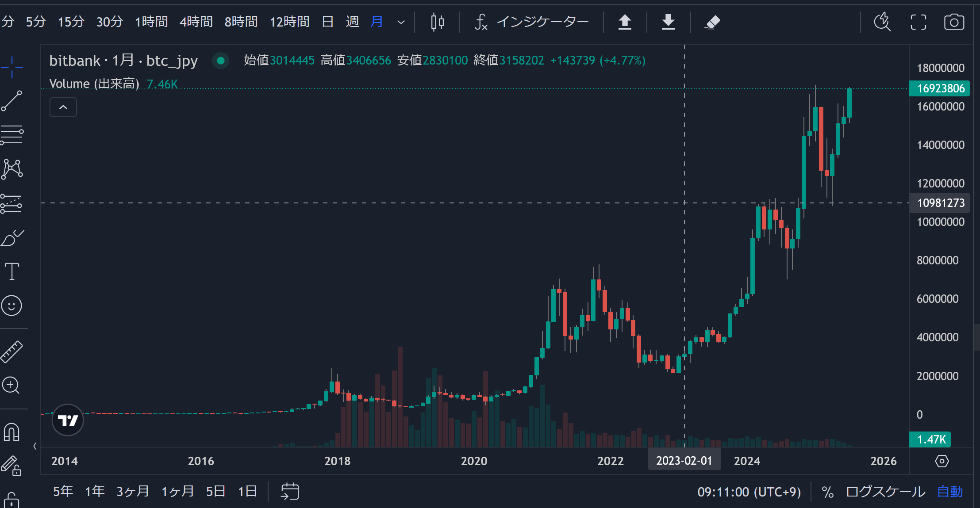Select the eraser tool in top toolbar

tap(712, 22)
